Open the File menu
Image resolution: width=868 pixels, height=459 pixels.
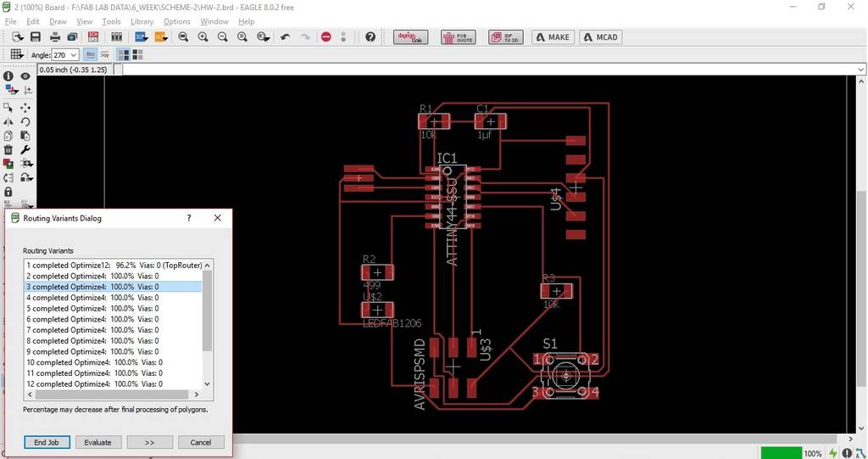pyautogui.click(x=10, y=21)
